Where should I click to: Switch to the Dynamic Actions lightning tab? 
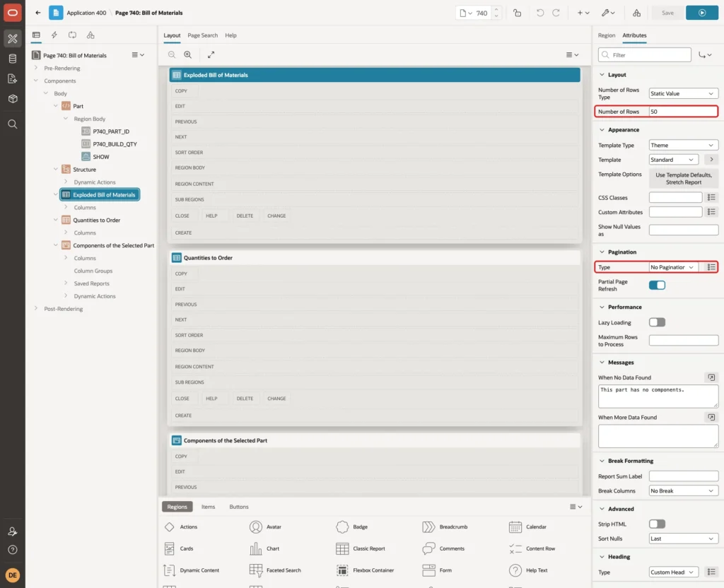(54, 35)
